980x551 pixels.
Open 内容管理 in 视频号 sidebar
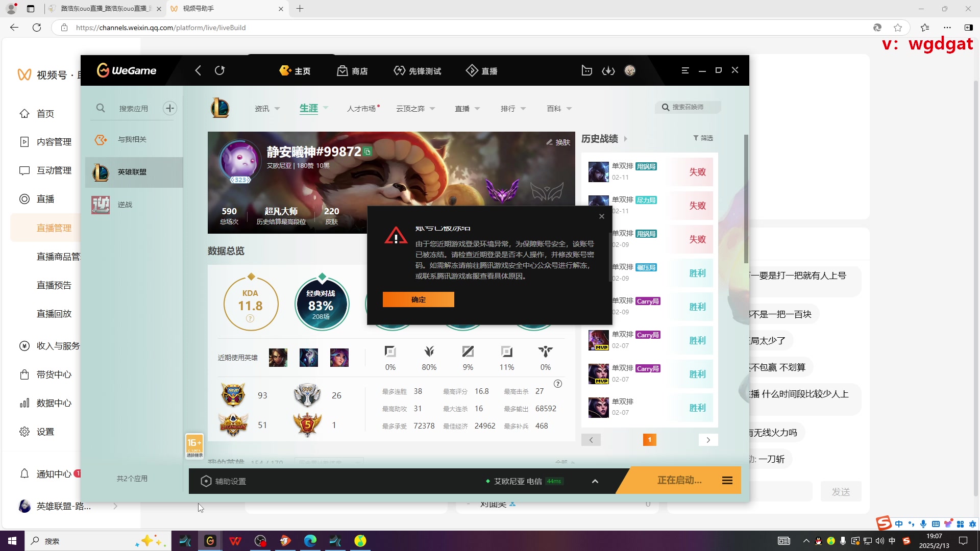(45, 142)
